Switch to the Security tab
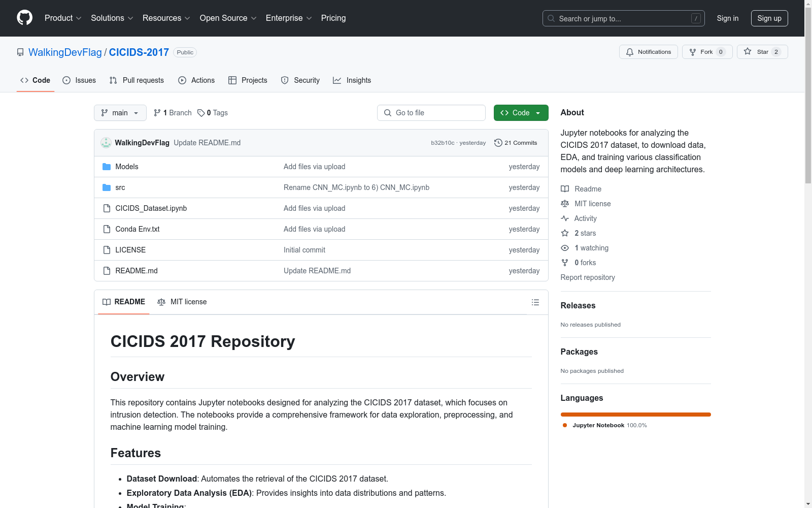This screenshot has height=508, width=812. (x=300, y=80)
